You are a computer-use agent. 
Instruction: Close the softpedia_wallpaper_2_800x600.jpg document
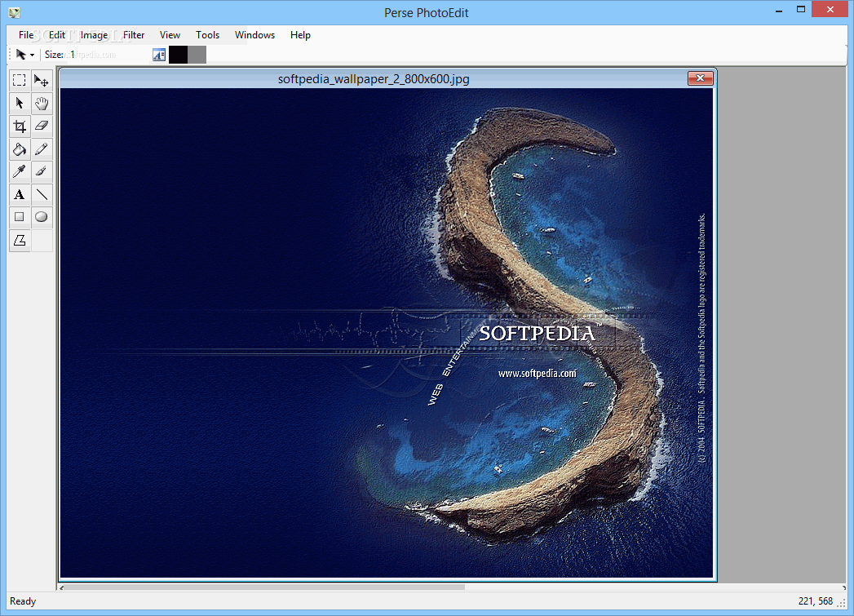(x=701, y=78)
